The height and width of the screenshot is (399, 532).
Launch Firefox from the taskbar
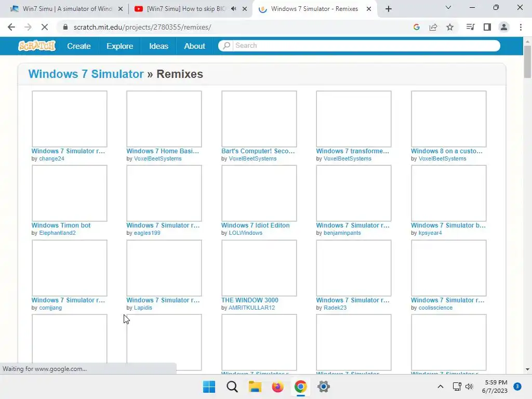coord(277,387)
